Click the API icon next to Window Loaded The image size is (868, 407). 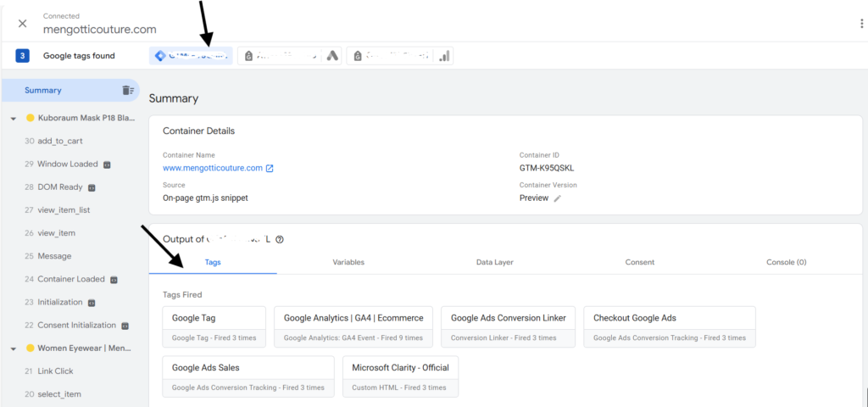pos(108,164)
